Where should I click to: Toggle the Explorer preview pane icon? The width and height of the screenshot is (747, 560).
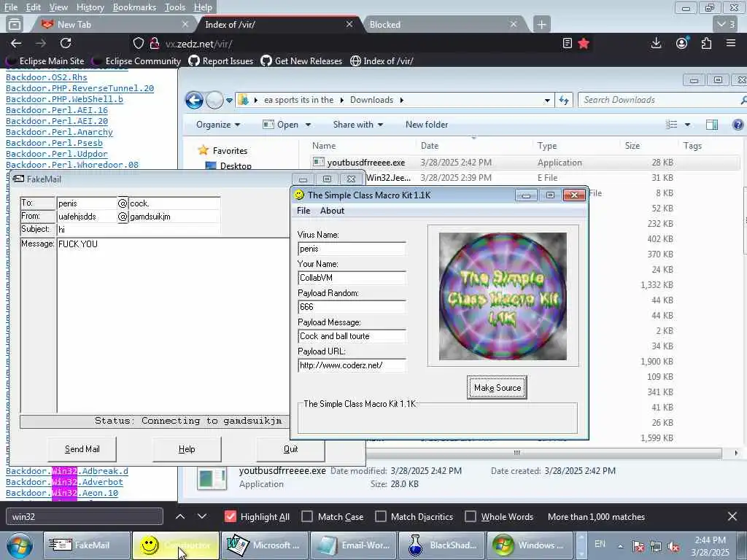click(x=712, y=125)
